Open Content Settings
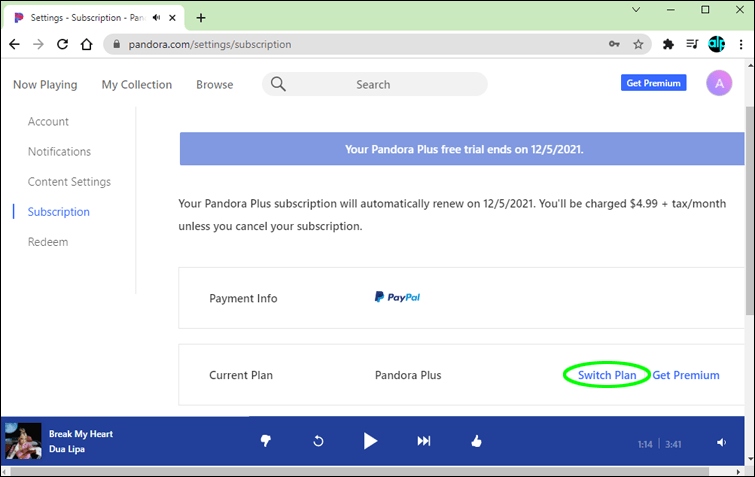Screen dimensions: 755x477 point(69,182)
